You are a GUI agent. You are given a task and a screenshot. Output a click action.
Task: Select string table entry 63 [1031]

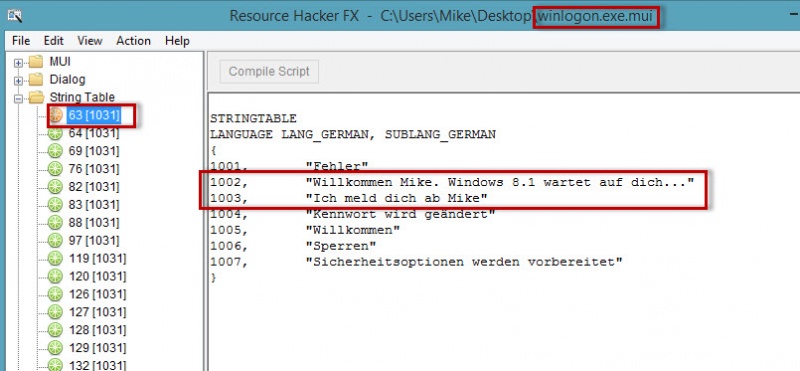94,115
